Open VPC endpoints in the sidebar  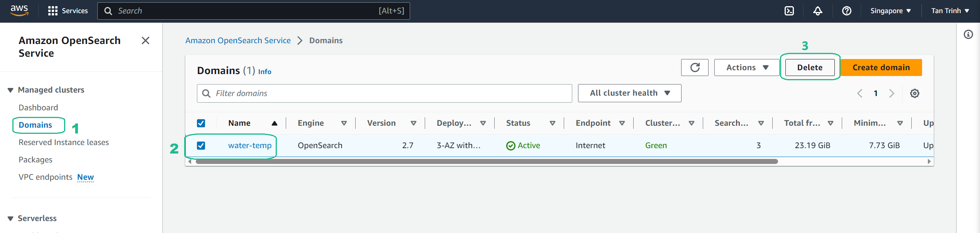click(x=45, y=177)
